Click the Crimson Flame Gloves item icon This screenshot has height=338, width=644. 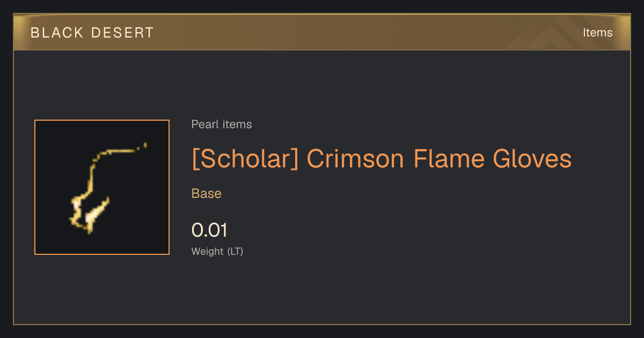(x=102, y=187)
